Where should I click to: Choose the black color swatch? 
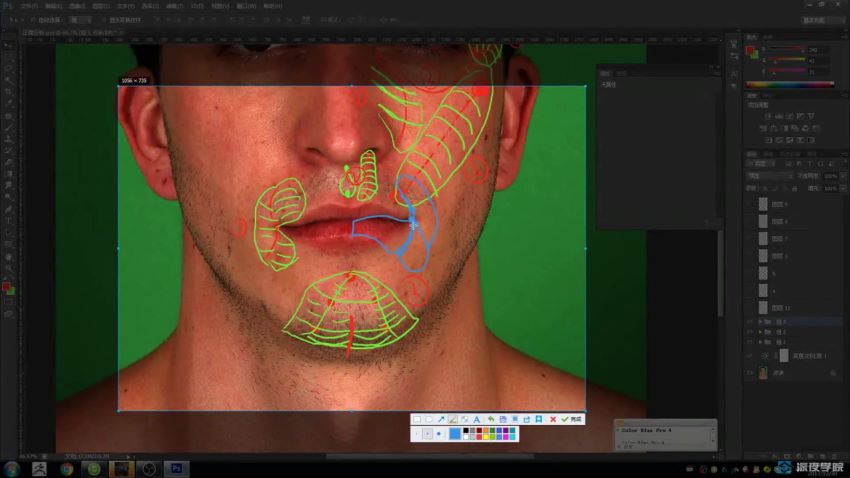click(466, 431)
